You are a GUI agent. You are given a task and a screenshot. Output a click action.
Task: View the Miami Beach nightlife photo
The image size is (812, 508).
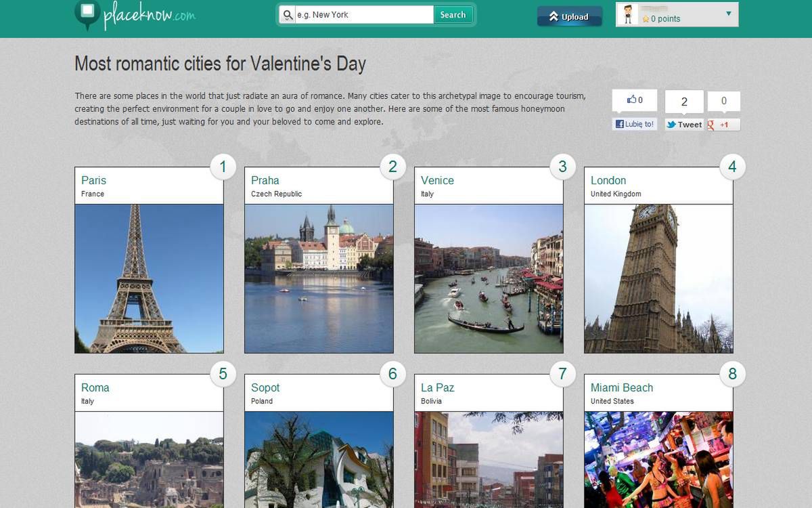click(x=658, y=460)
